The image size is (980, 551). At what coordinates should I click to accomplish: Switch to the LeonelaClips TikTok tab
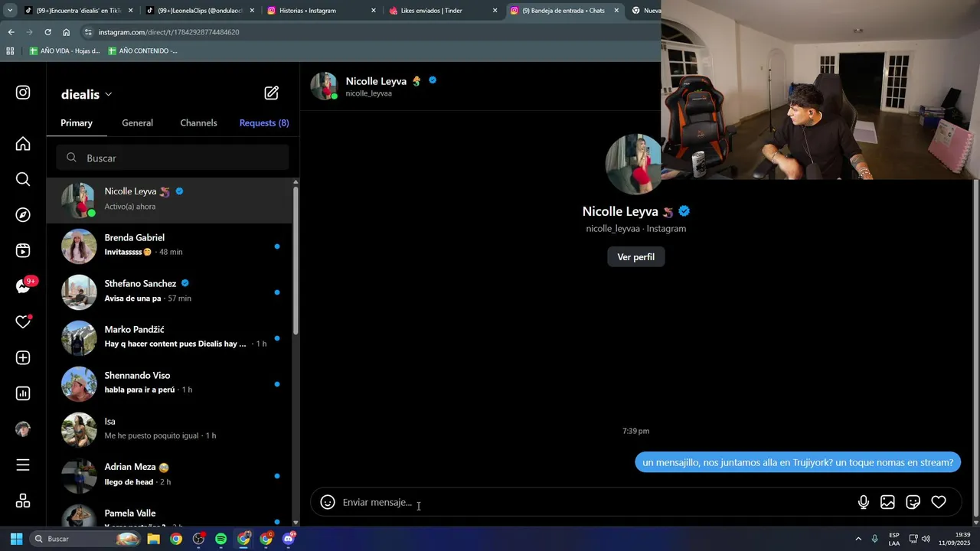point(199,11)
